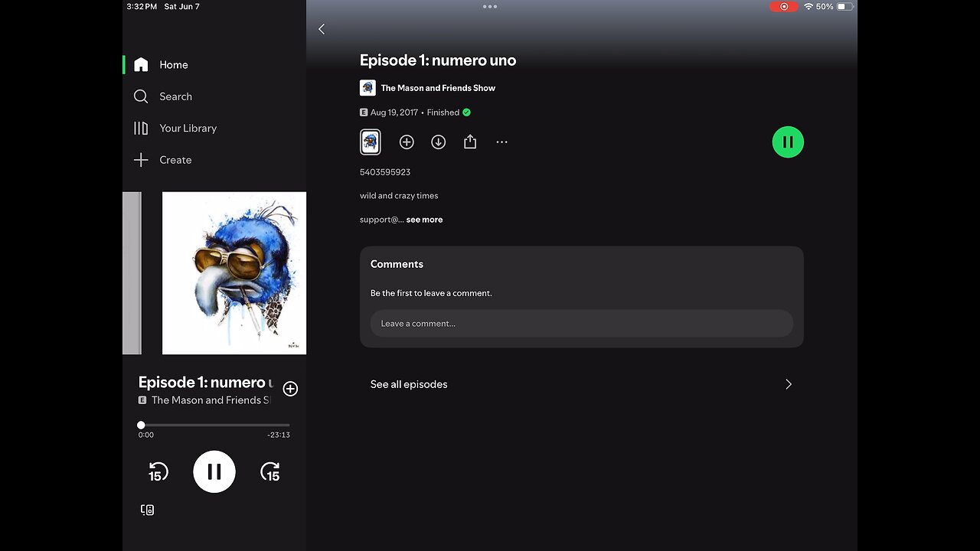This screenshot has height=551, width=980.
Task: Tap the Wi-Fi status icon
Action: 808,6
